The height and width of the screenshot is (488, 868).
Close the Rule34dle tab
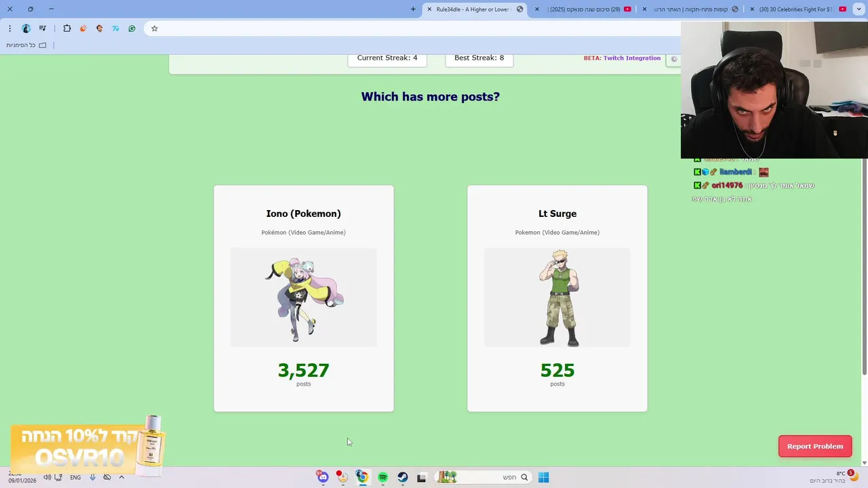pyautogui.click(x=429, y=9)
